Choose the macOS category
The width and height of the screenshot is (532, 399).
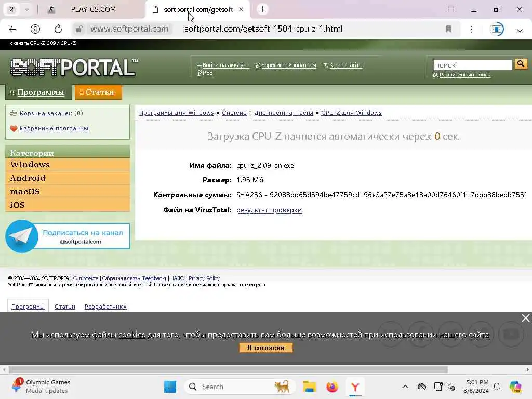(68, 192)
